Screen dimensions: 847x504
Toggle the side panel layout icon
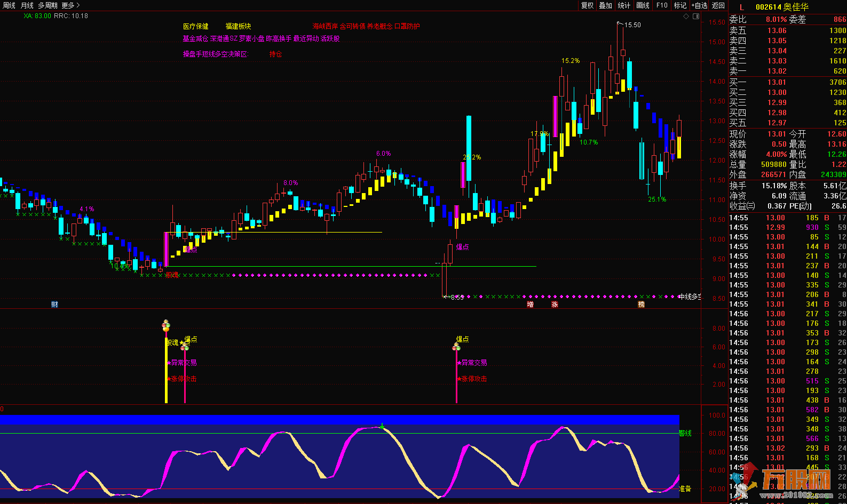point(696,16)
